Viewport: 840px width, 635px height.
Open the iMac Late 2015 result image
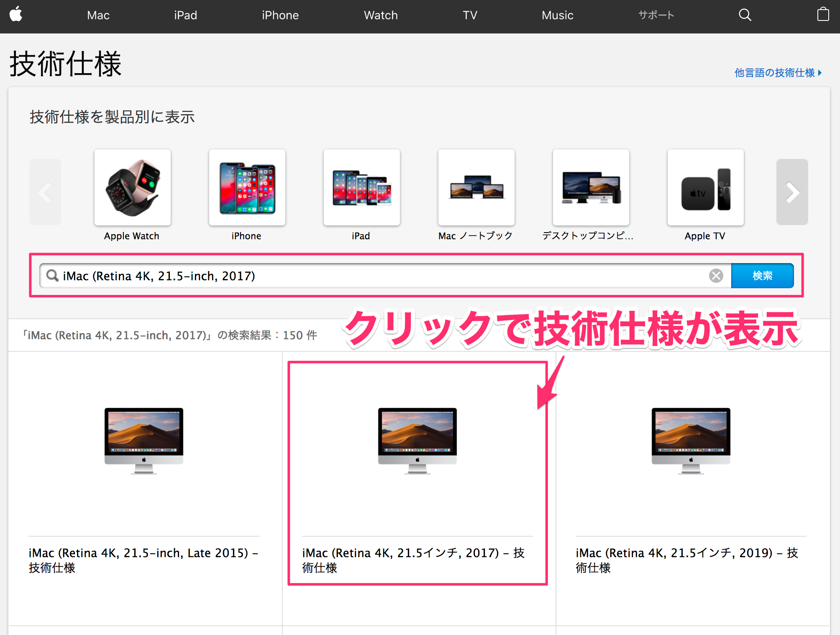[x=144, y=441]
